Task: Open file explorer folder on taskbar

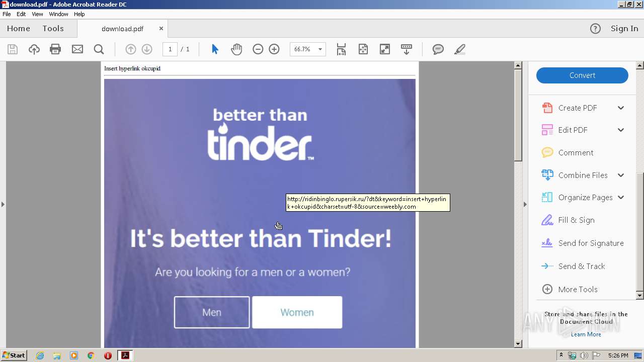Action: click(x=57, y=355)
